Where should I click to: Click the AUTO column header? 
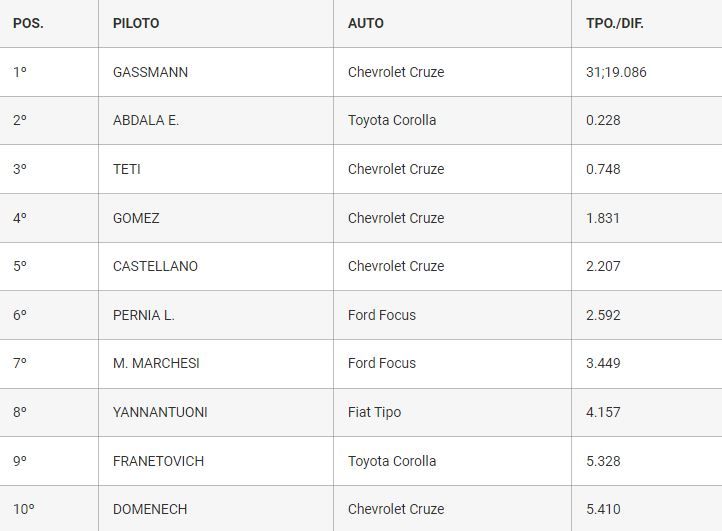366,23
